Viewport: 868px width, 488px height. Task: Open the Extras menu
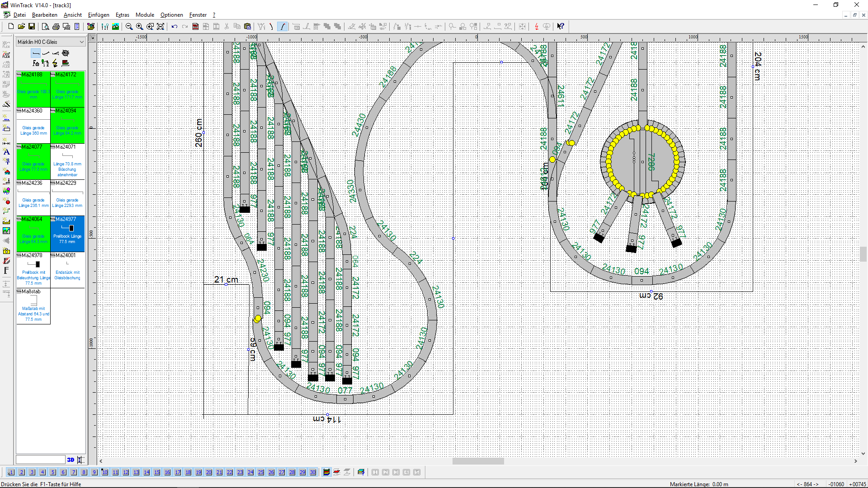(x=123, y=15)
